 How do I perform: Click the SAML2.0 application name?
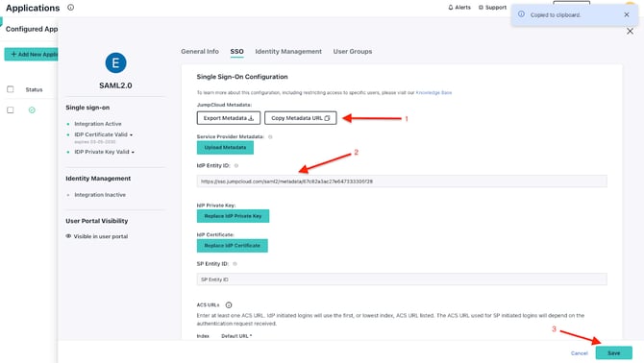(x=115, y=85)
